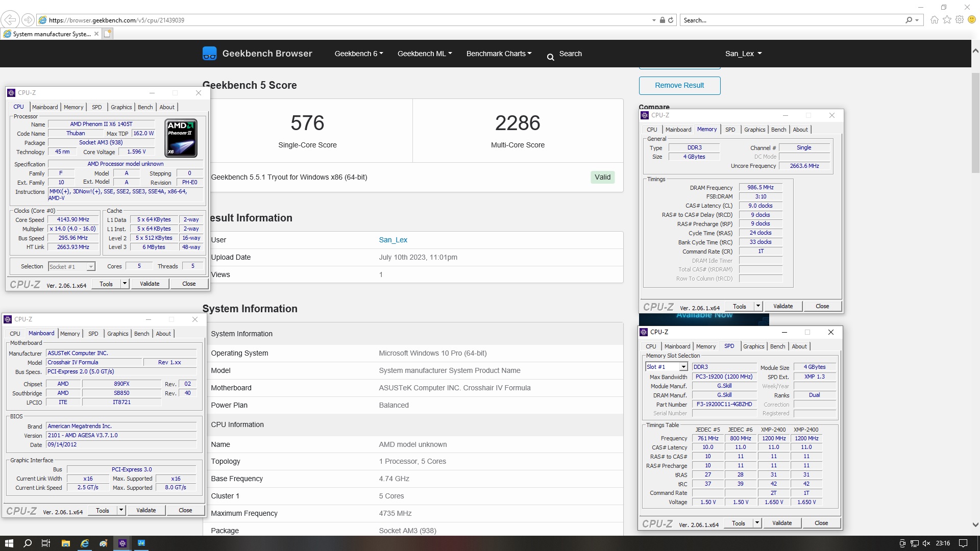Expand the Geekbench ML dropdown menu
980x551 pixels.
pyautogui.click(x=425, y=54)
